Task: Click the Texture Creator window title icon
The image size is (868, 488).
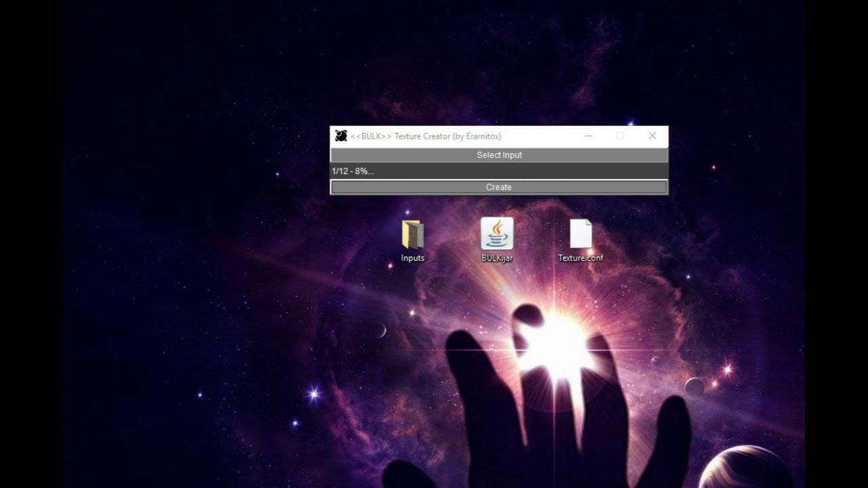Action: click(x=341, y=136)
